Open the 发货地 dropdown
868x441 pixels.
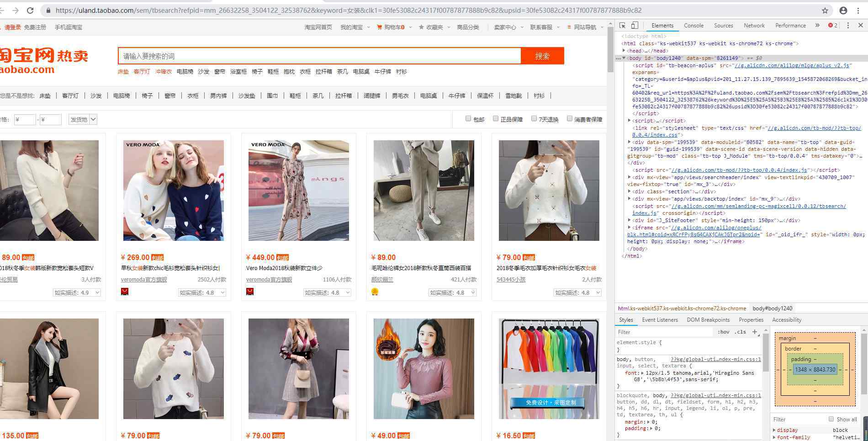(x=83, y=119)
